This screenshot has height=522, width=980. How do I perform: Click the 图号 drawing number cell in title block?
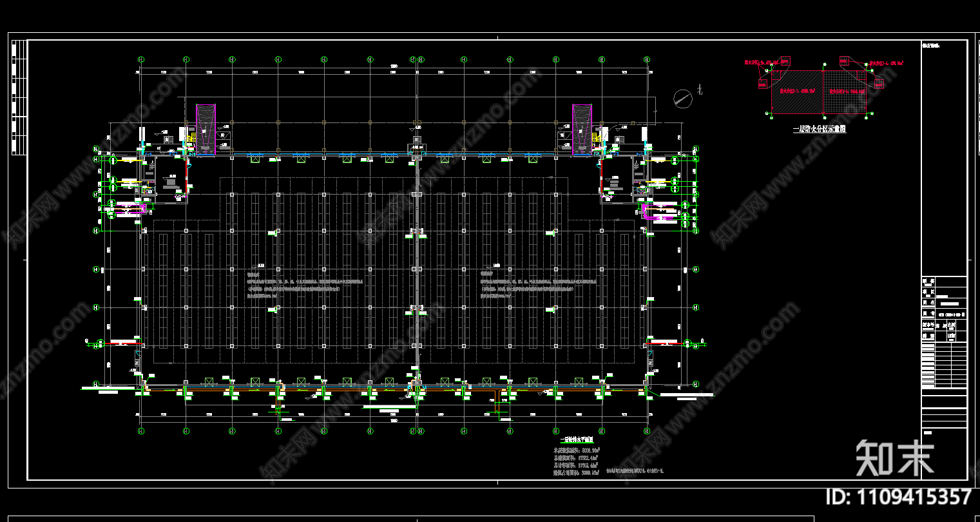coord(945,313)
